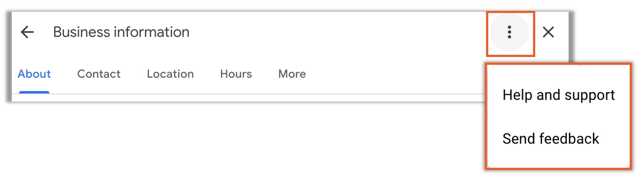Viewport: 644px width, 179px height.
Task: Click the blue underline beneath About
Action: (34, 92)
